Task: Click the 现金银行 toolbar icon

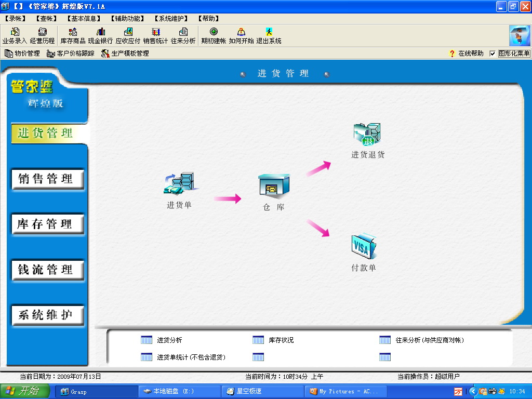Action: point(100,36)
